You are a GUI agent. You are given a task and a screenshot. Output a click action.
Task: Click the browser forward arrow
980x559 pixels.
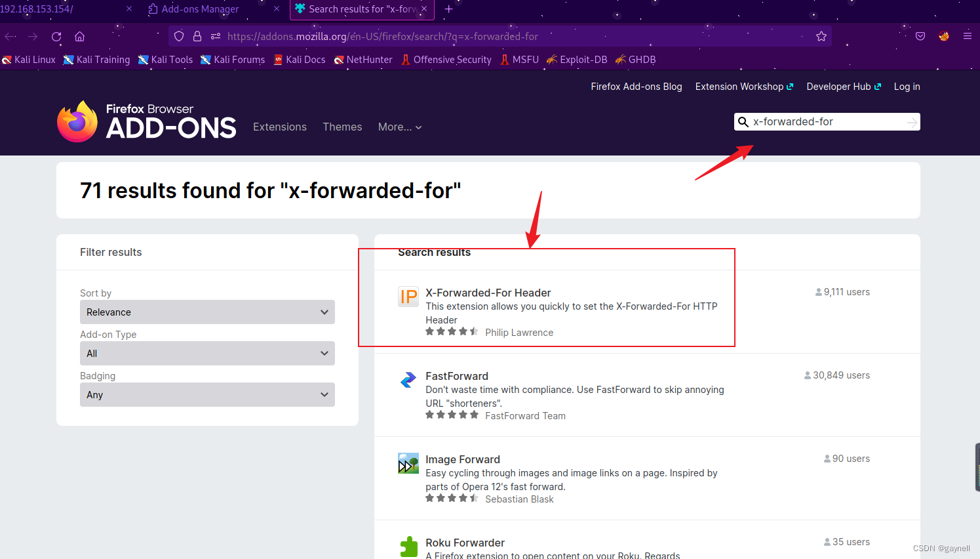pyautogui.click(x=33, y=37)
